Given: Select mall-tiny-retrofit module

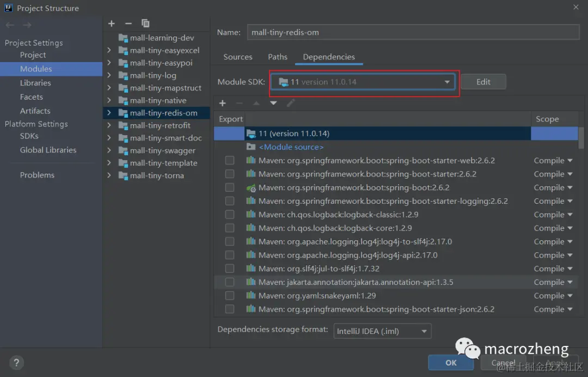Looking at the screenshot, I should click(x=160, y=125).
